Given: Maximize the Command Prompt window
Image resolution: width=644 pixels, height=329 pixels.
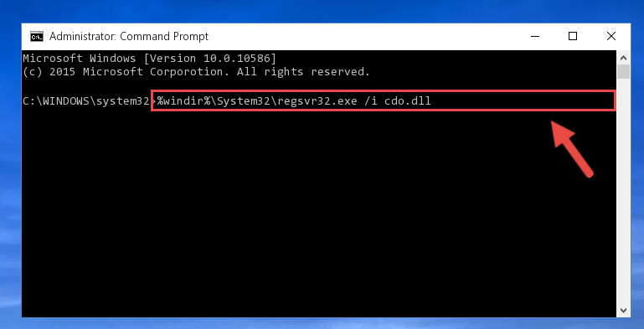Looking at the screenshot, I should 573,36.
